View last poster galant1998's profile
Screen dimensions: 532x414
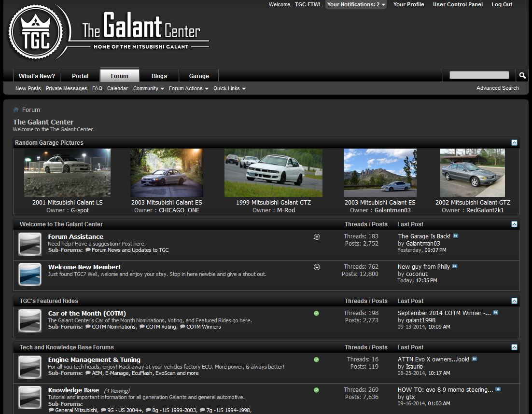click(420, 320)
